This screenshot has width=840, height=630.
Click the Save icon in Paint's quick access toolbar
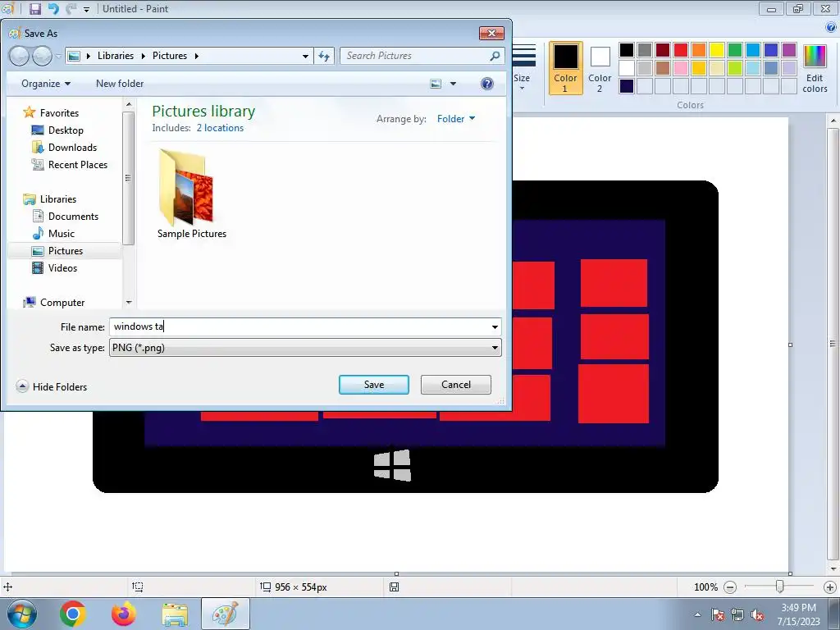coord(34,8)
